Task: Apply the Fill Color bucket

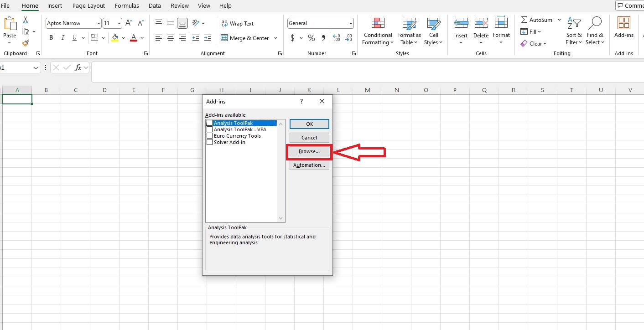Action: pyautogui.click(x=115, y=38)
